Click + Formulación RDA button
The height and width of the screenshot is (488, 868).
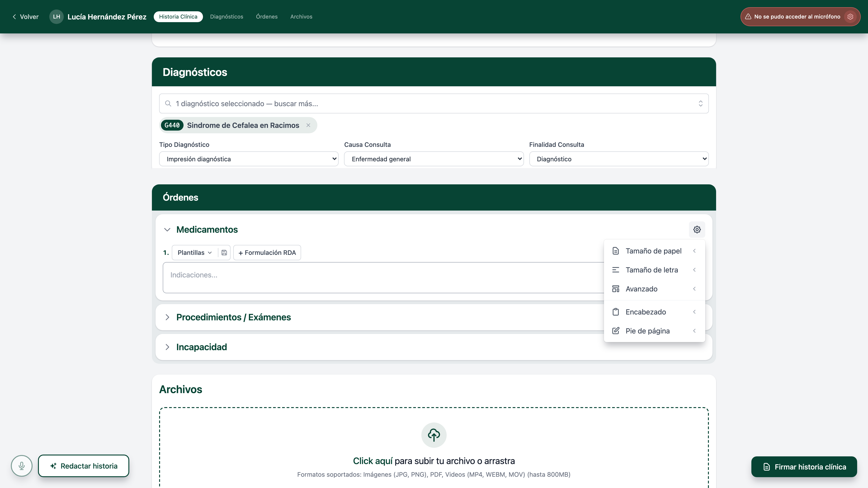[267, 253]
